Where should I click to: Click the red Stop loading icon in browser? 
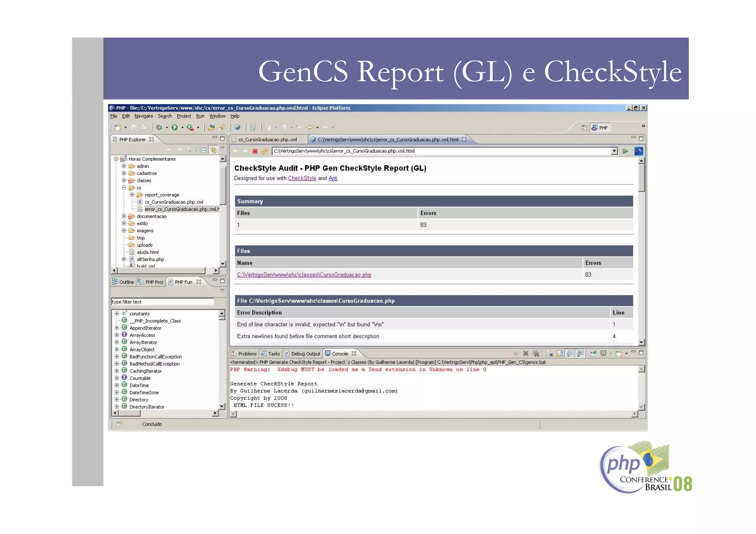pos(255,151)
